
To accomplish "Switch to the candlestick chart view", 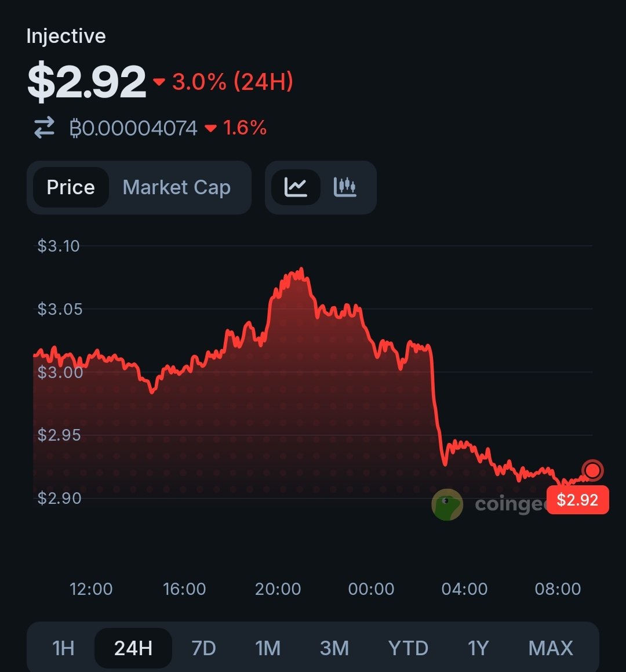I will pyautogui.click(x=345, y=187).
